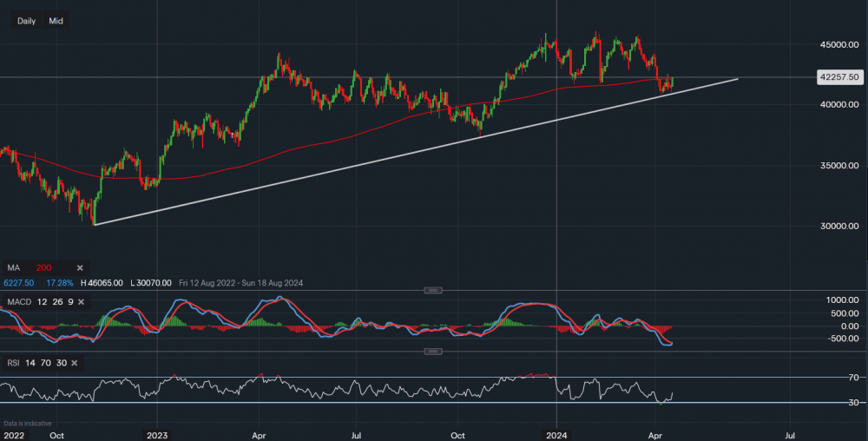Grab the resize handle above MACD panel
Screen dimensions: 868x441
coord(434,290)
